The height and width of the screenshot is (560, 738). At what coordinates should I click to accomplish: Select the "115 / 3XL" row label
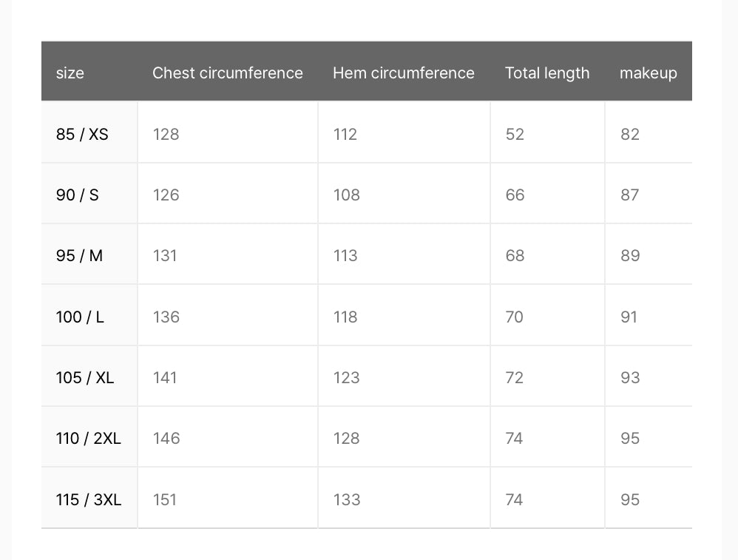[89, 499]
